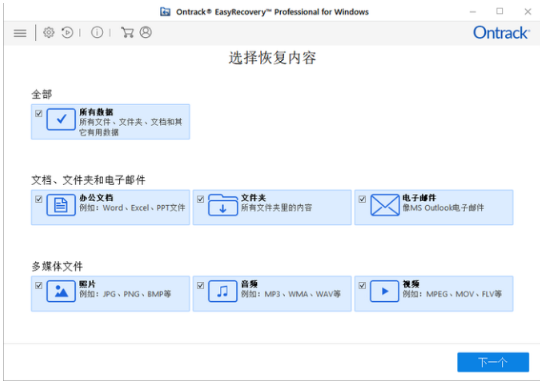Click the Ontrack logo
540x381 pixels.
501,33
